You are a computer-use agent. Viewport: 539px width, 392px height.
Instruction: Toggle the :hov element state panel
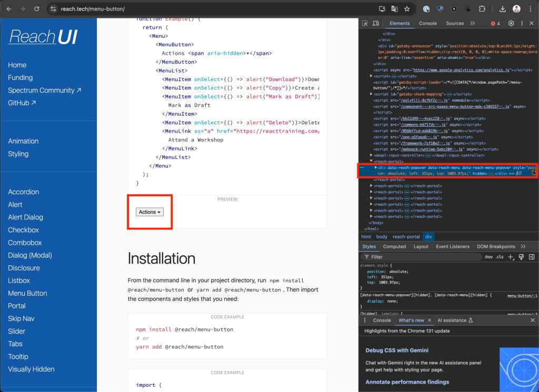click(488, 257)
